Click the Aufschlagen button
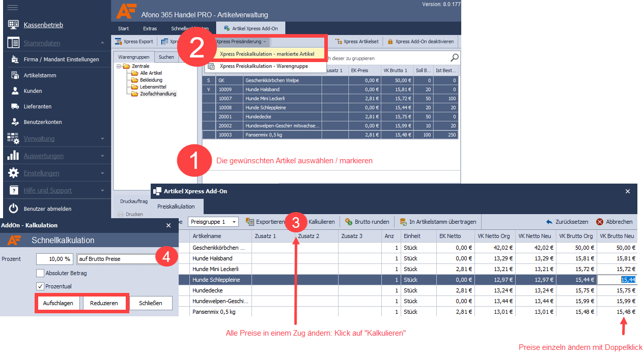This screenshot has width=644, height=356. [58, 303]
